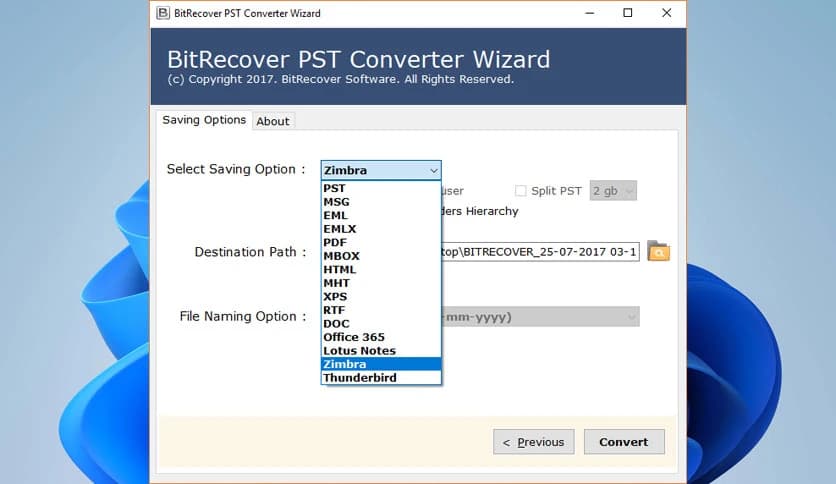Choose MHT from the format list

coord(381,283)
